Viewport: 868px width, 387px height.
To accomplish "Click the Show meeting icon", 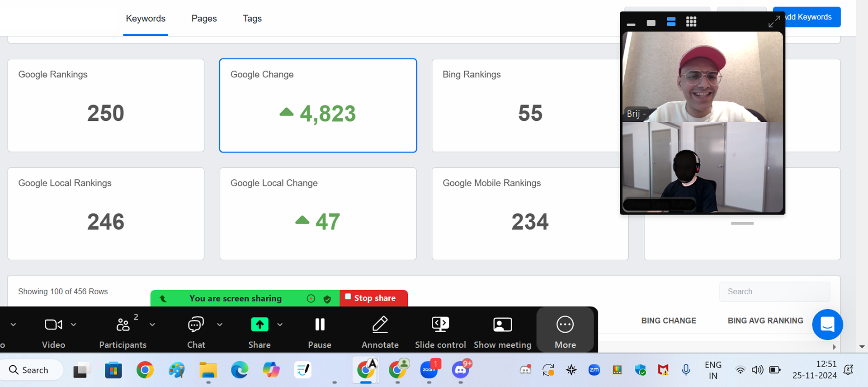I will 502,325.
